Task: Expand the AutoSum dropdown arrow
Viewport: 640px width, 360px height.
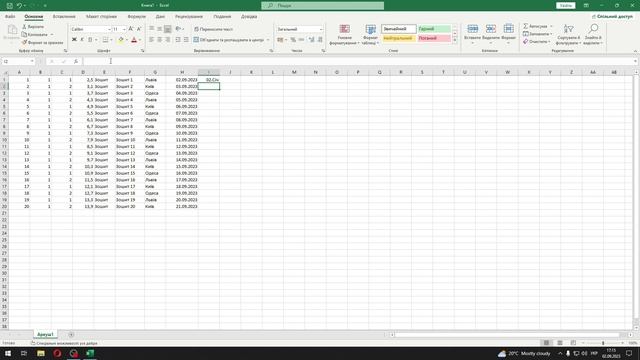Action: [x=551, y=26]
